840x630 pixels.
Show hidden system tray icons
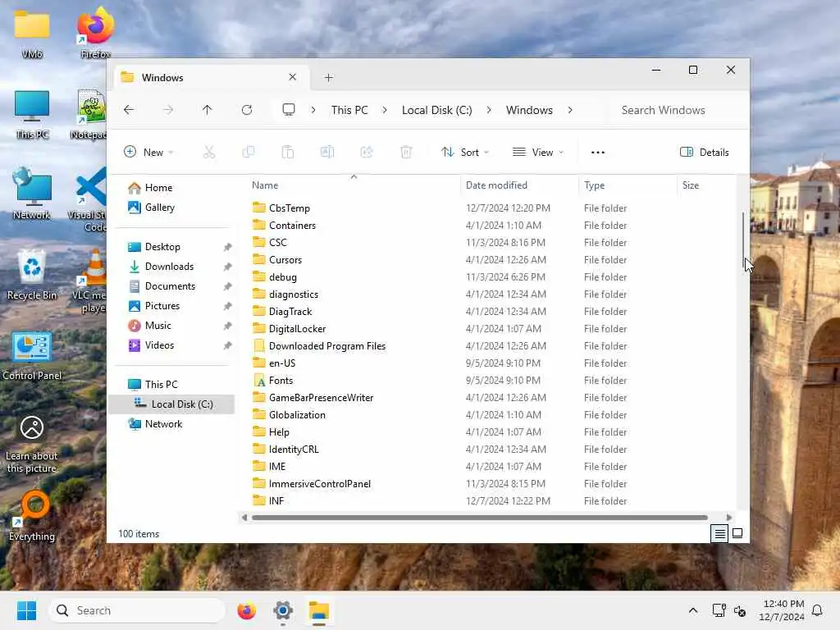pyautogui.click(x=692, y=610)
